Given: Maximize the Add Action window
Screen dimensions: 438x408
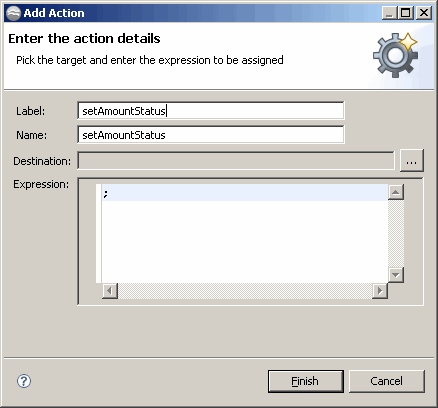Looking at the screenshot, I should click(406, 13).
